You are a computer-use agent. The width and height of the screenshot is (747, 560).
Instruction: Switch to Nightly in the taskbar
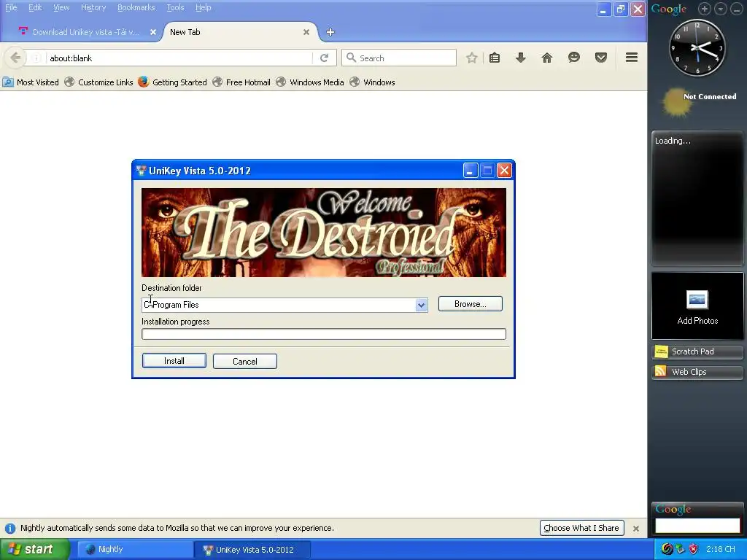pyautogui.click(x=134, y=550)
